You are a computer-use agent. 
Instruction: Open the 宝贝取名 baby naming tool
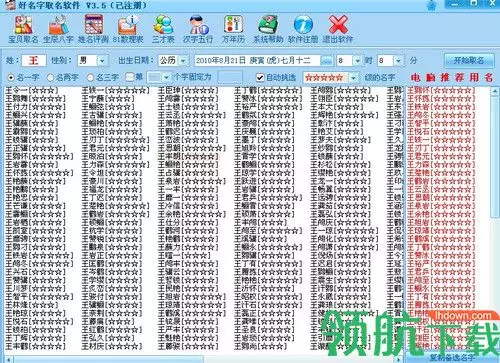(x=23, y=29)
